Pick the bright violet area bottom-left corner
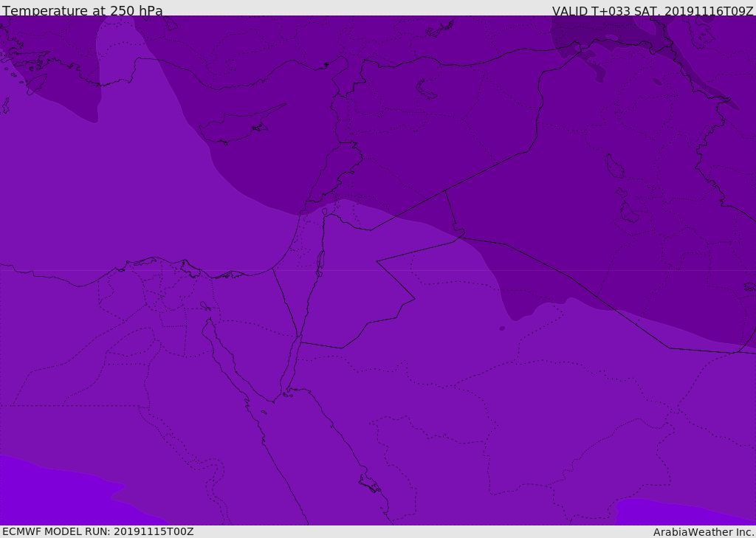The image size is (756, 538). coord(44,494)
